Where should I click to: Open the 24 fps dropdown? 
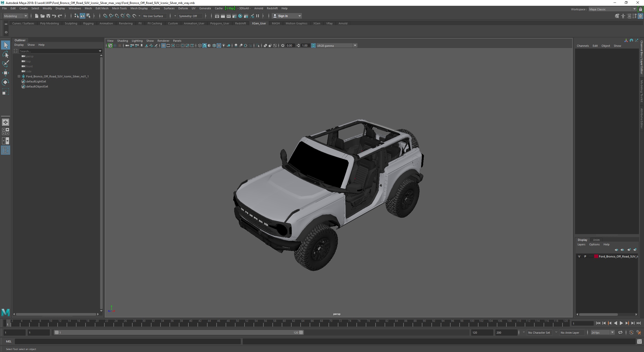(x=602, y=332)
